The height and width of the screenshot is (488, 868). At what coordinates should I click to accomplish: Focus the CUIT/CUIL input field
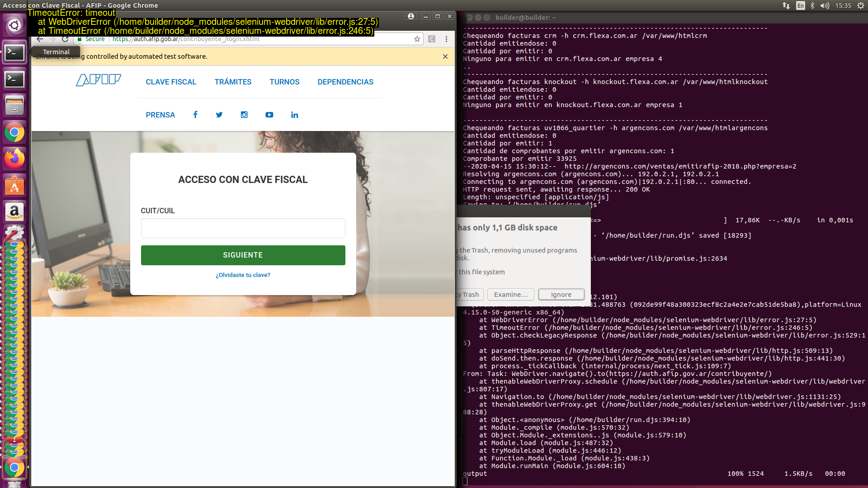(243, 228)
